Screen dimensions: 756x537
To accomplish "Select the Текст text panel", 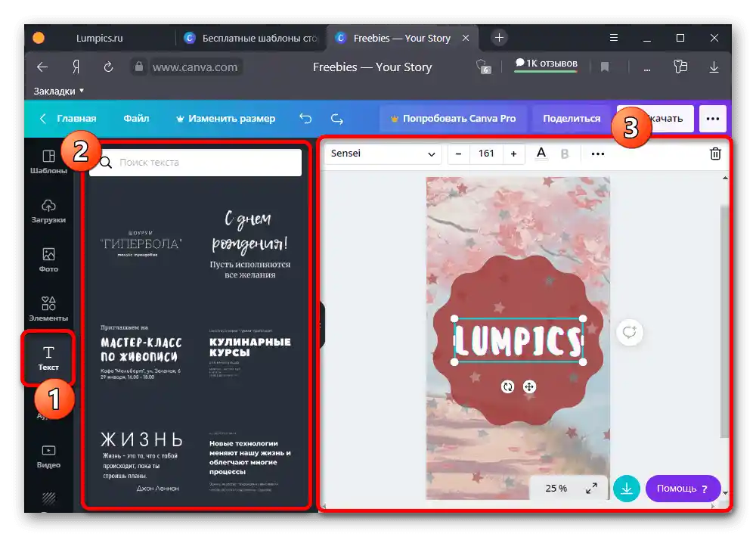I will click(x=48, y=358).
